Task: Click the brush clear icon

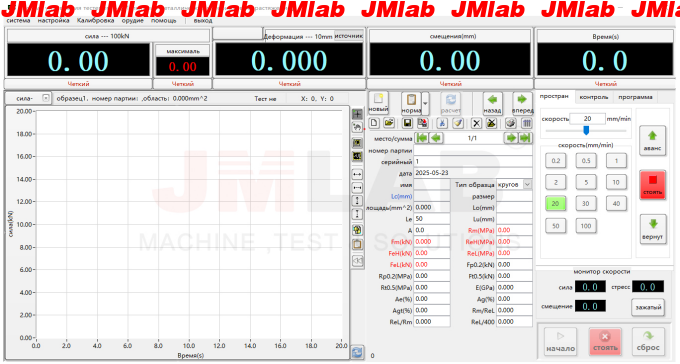Action: point(458,123)
